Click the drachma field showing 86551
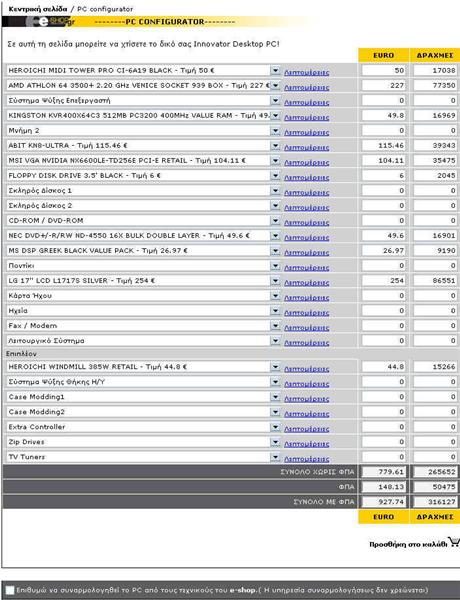This screenshot has height=600, width=460. (x=435, y=280)
